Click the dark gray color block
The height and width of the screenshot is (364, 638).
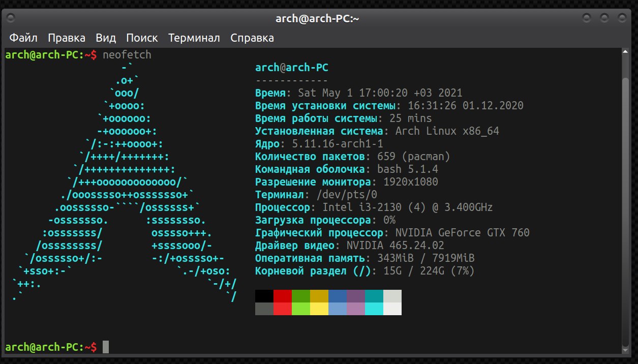264,309
